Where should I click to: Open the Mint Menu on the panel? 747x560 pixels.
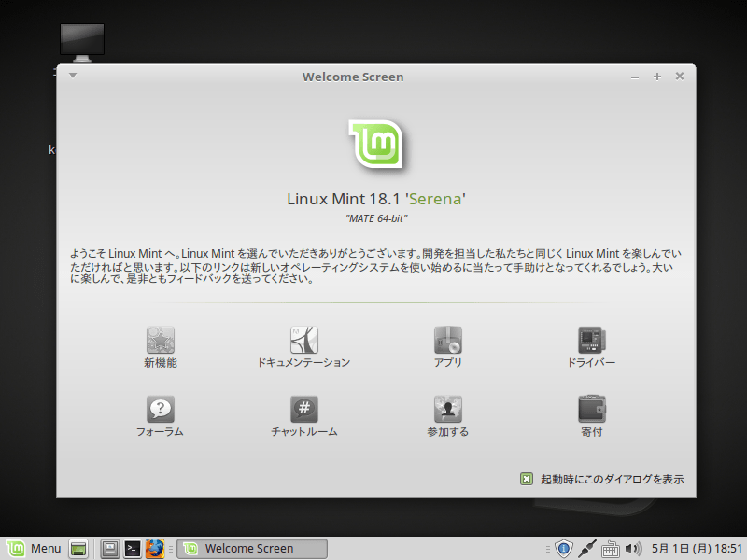pos(34,549)
